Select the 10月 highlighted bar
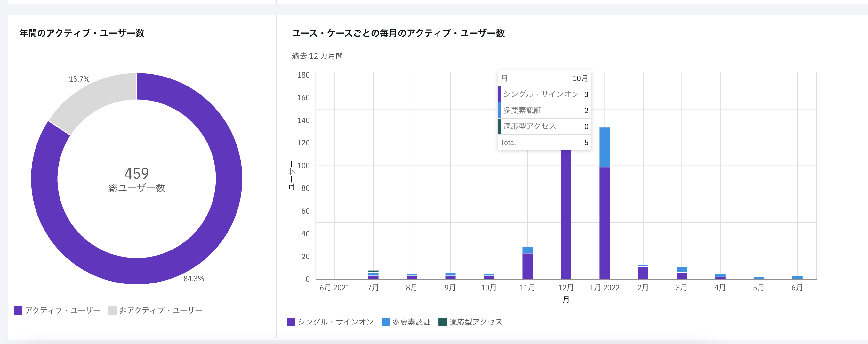868x344 pixels. tap(489, 276)
